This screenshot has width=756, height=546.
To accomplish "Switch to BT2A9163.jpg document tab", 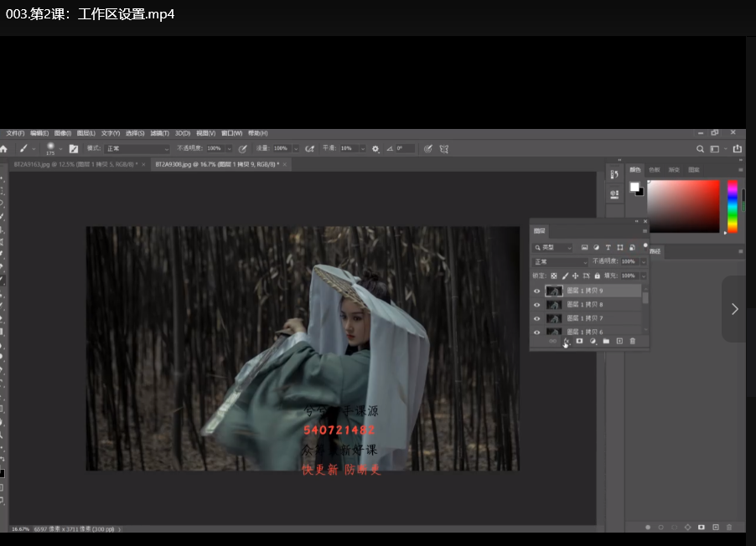I will [75, 165].
